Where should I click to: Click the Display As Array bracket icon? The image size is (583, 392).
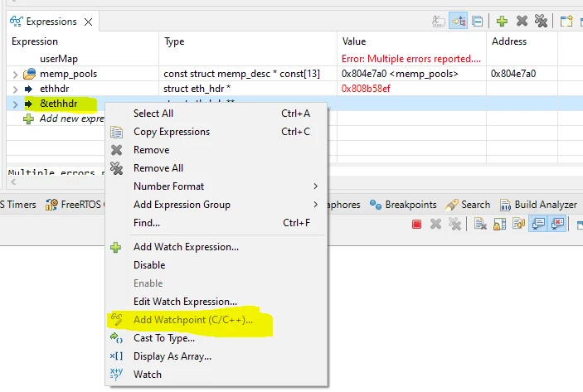[116, 356]
